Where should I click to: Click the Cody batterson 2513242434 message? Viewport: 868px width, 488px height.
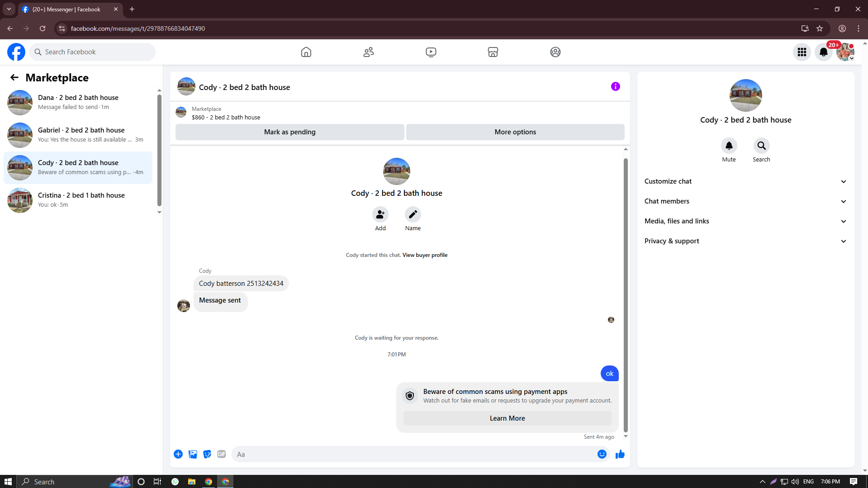click(x=241, y=284)
